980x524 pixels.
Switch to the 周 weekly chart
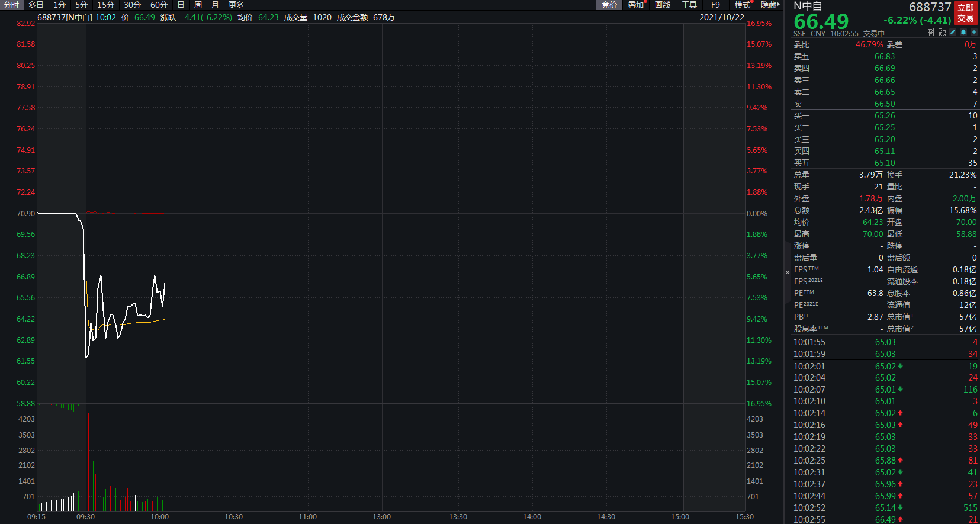[198, 5]
